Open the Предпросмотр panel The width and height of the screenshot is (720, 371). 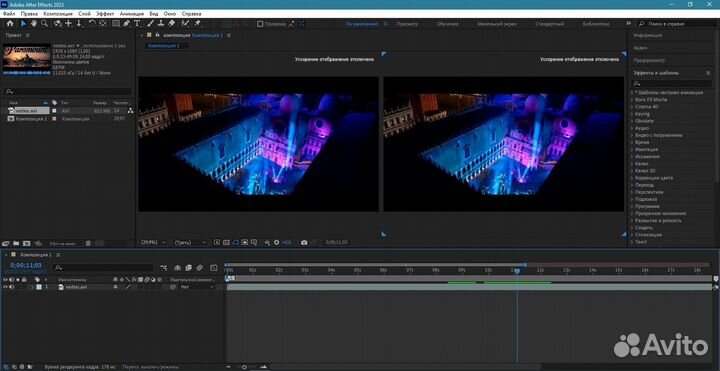coord(649,60)
